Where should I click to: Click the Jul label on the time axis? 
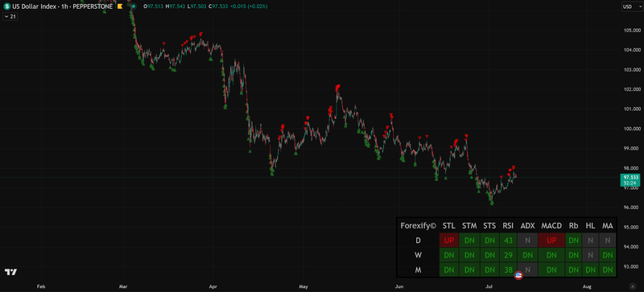(x=489, y=286)
